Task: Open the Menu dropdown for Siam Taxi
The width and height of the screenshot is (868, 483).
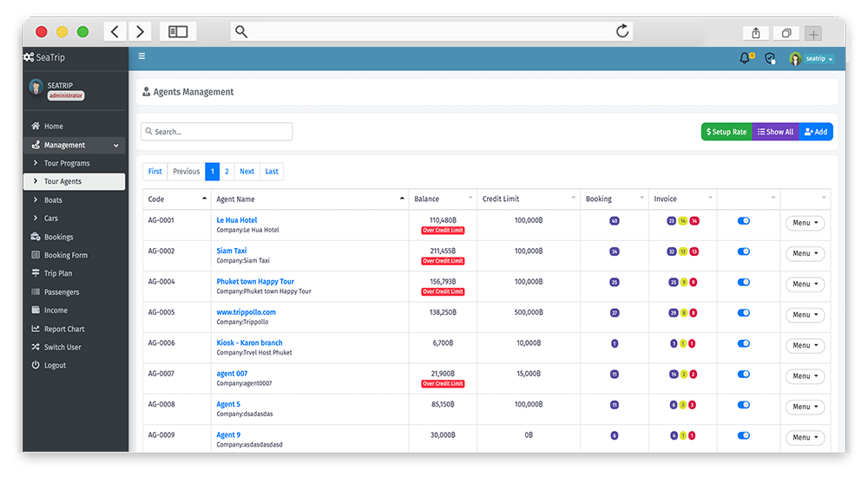Action: click(805, 253)
